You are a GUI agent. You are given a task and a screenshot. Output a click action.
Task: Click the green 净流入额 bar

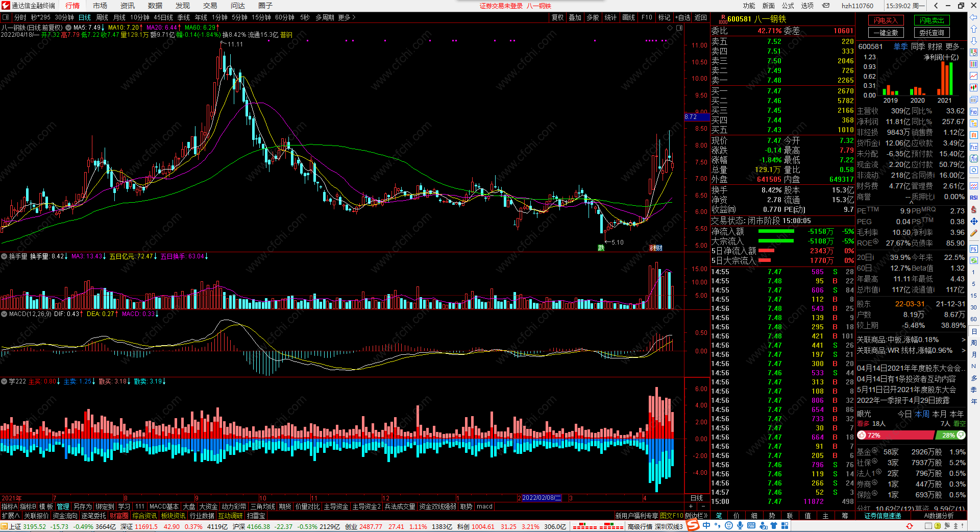tap(776, 231)
